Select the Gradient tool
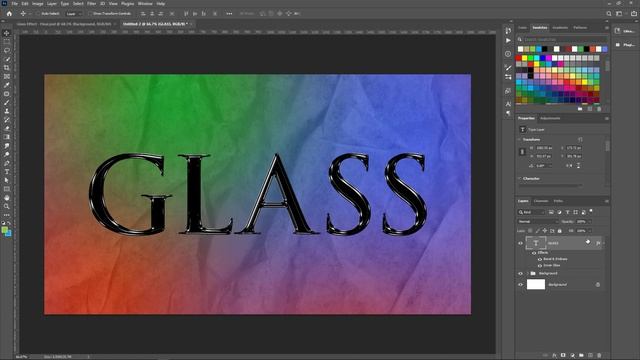640x360 pixels. (7, 137)
